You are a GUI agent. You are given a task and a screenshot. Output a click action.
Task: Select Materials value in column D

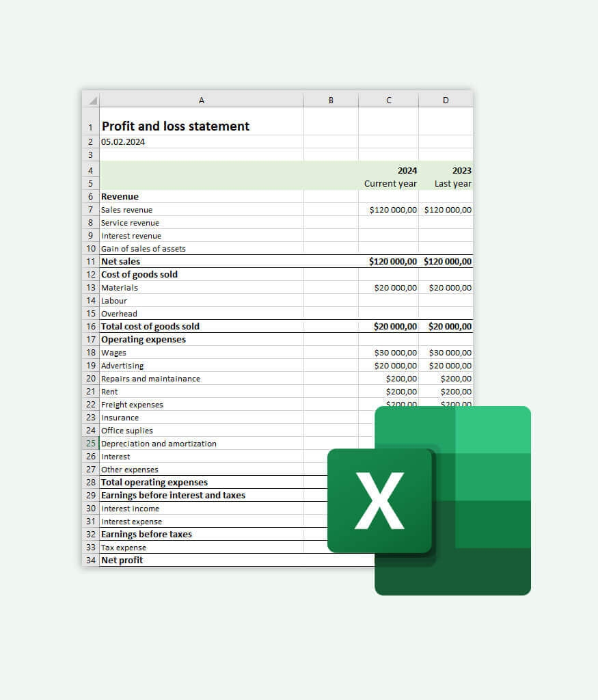pos(450,288)
